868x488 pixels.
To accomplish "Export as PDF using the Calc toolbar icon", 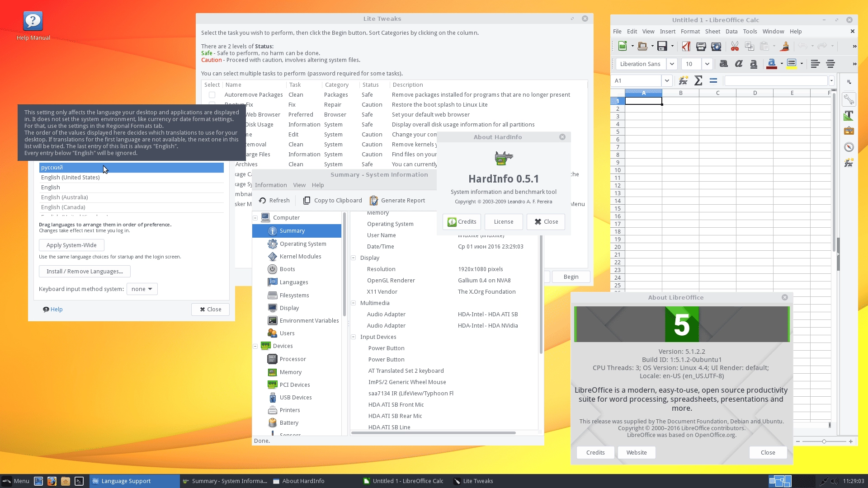I will click(x=686, y=46).
